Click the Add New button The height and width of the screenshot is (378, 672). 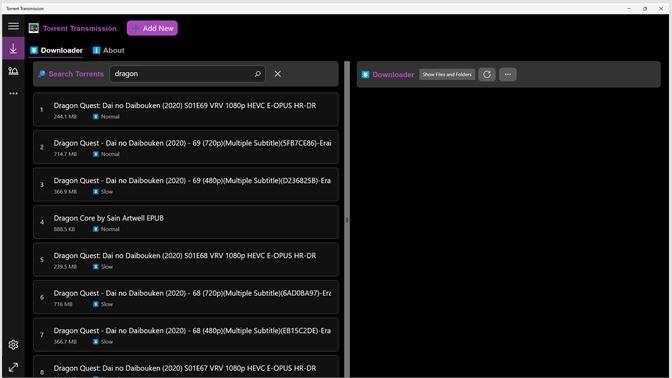coord(152,28)
